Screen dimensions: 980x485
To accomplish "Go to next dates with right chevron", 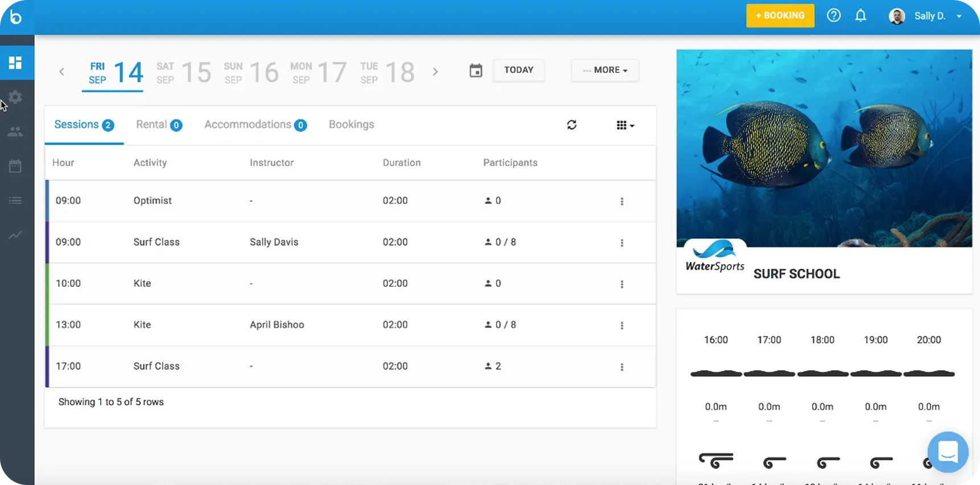I will [435, 72].
